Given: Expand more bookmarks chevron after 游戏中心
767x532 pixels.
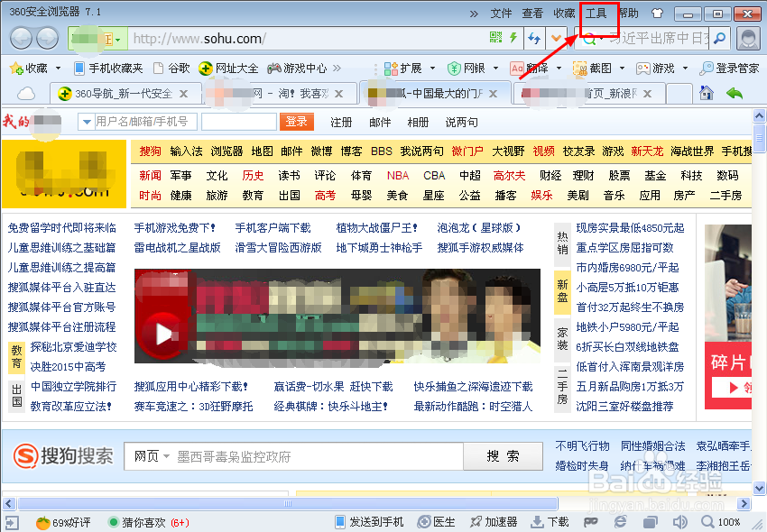Looking at the screenshot, I should [x=337, y=68].
